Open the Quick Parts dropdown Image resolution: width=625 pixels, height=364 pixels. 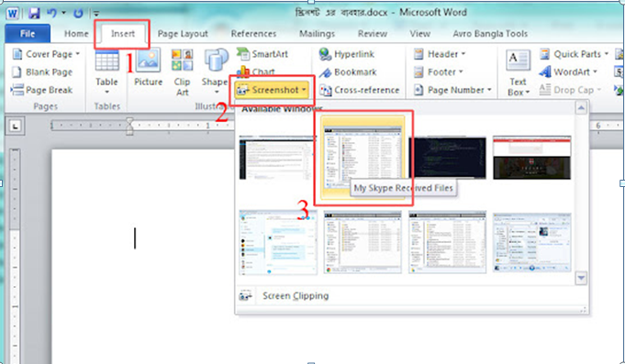click(x=574, y=54)
